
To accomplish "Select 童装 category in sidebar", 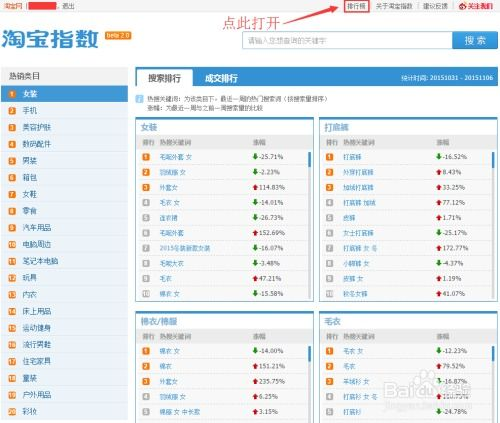I will pos(64,378).
